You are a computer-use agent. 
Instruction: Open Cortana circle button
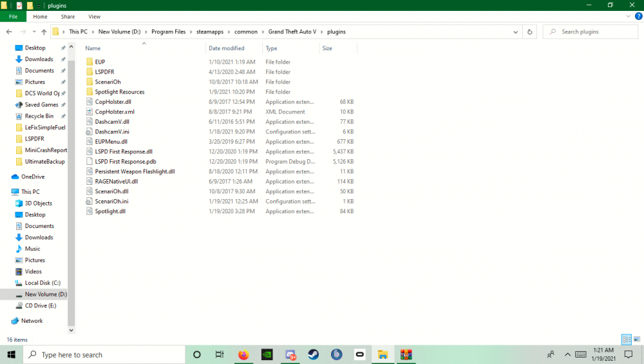[196, 354]
